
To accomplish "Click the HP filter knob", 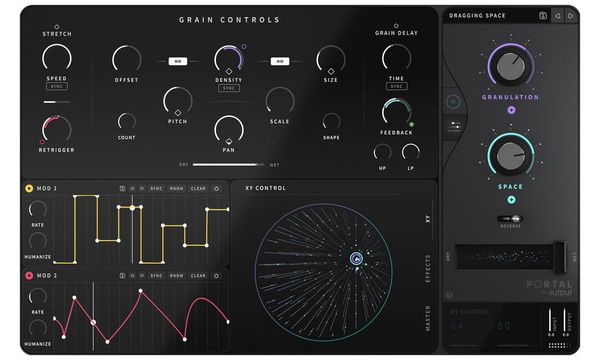I will tap(382, 153).
